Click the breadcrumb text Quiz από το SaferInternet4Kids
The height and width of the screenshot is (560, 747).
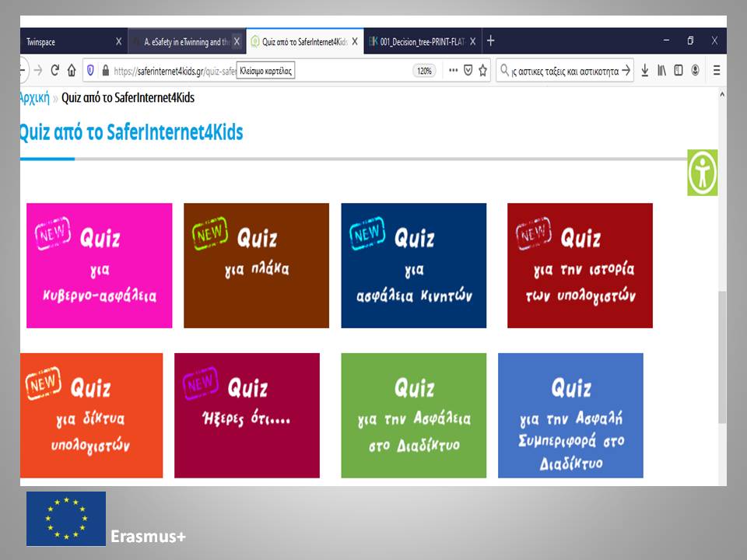[128, 98]
